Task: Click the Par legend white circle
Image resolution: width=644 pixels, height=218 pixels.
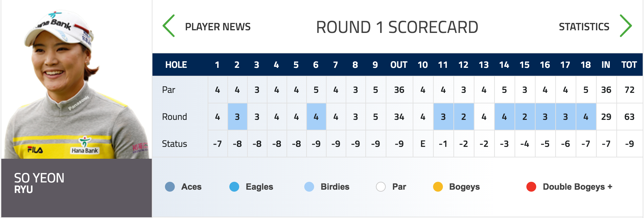Action: 381,187
